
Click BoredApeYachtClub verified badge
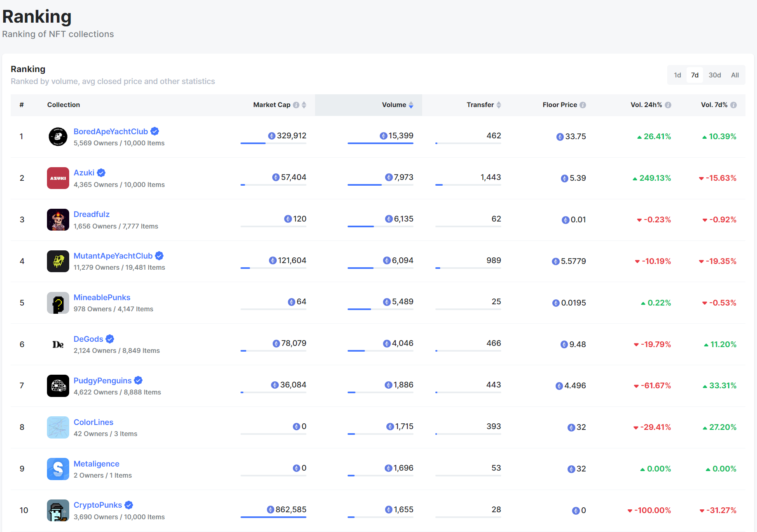pyautogui.click(x=155, y=131)
